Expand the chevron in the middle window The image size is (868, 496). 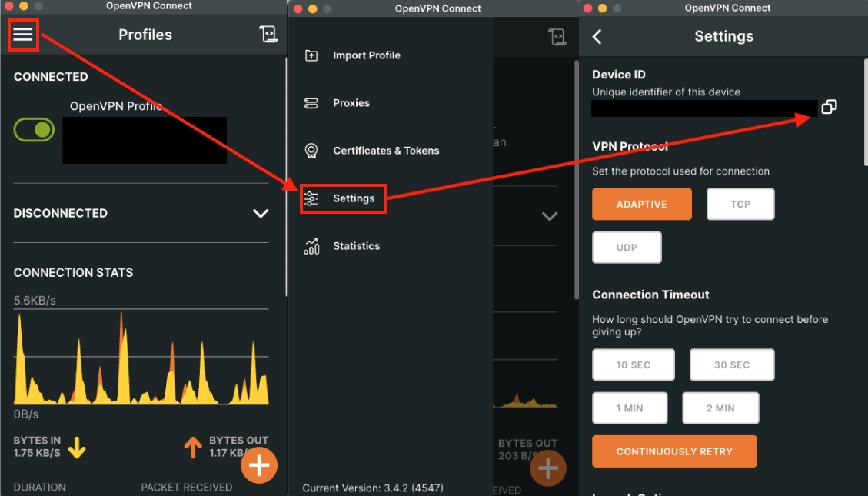(x=549, y=217)
